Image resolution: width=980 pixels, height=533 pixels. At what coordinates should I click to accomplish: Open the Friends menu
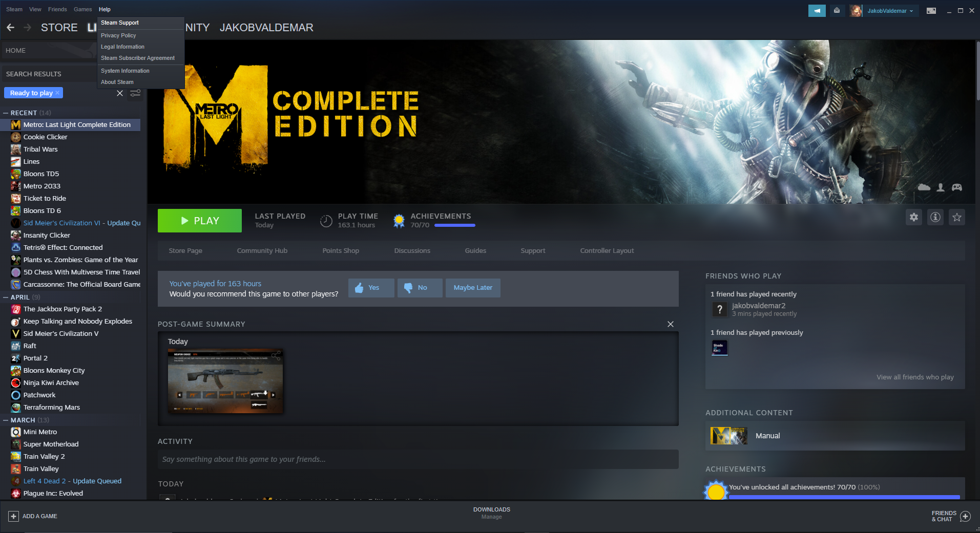[x=57, y=9]
